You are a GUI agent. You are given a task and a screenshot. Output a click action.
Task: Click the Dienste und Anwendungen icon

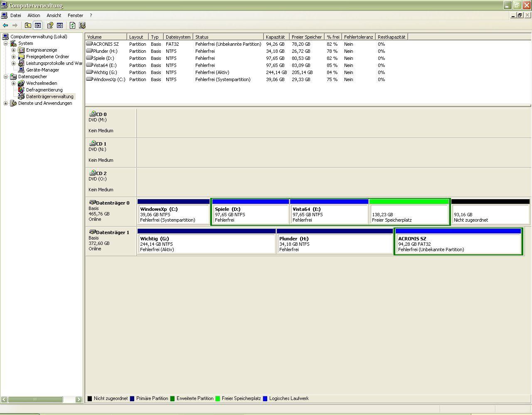(13, 103)
